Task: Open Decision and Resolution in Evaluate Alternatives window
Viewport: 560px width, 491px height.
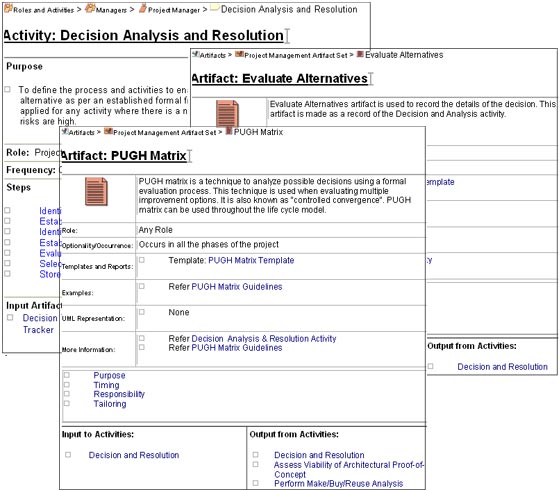Action: 502,366
